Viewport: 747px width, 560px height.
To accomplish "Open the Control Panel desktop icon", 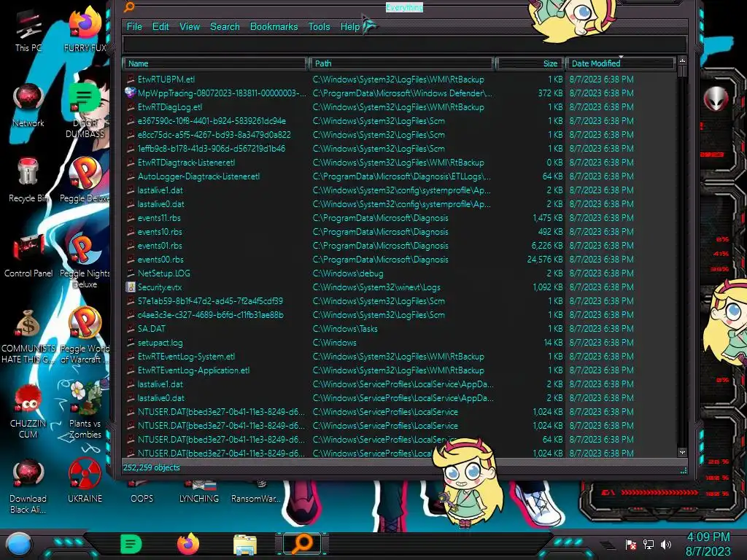I will [28, 256].
